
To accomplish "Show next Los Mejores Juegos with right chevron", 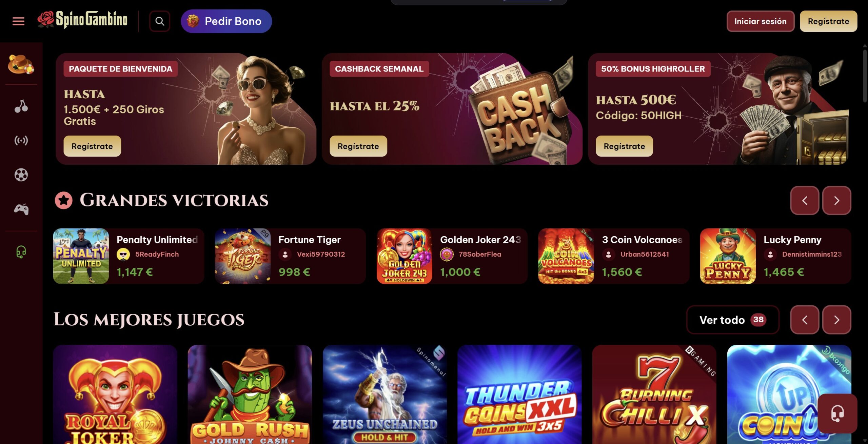I will coord(836,320).
